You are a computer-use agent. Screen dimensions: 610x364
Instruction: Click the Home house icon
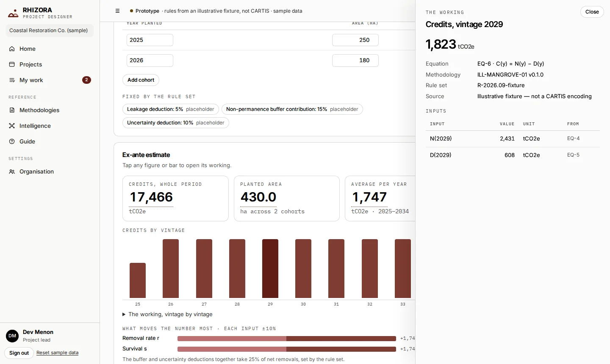pos(12,49)
